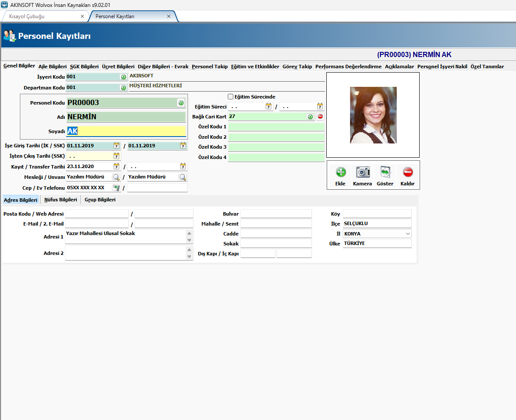Open the Eğitim Süreci start calendar
Viewport: 516px width, 420px height.
pyautogui.click(x=268, y=106)
